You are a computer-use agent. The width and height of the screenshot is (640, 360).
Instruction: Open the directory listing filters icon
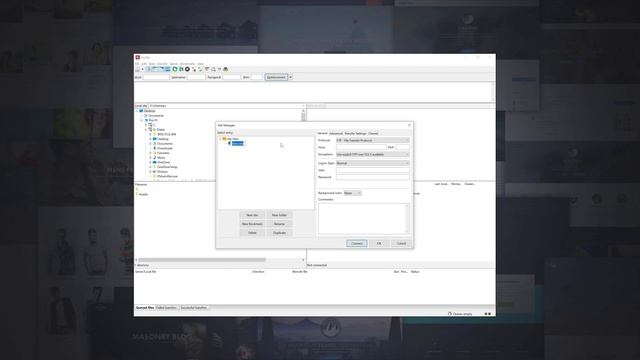[x=207, y=69]
